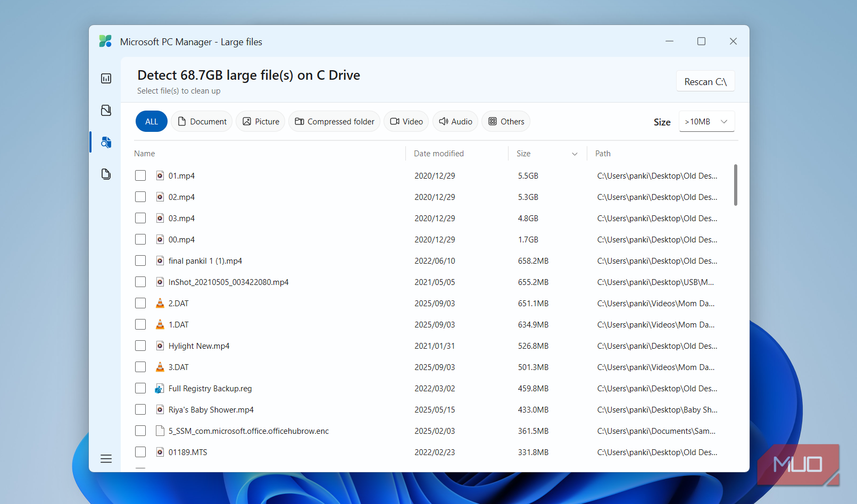Sort by the Name column header
Image resolution: width=857 pixels, height=504 pixels.
click(x=145, y=154)
